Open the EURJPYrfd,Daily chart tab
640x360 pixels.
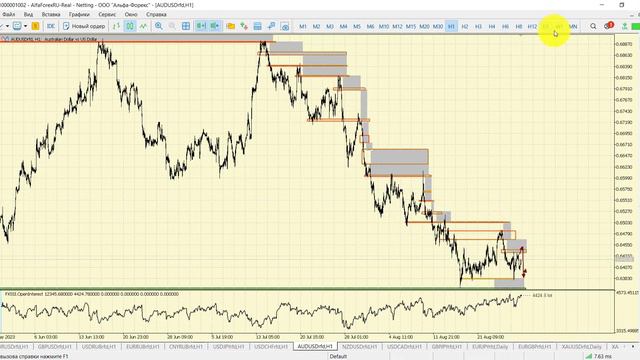(490, 347)
